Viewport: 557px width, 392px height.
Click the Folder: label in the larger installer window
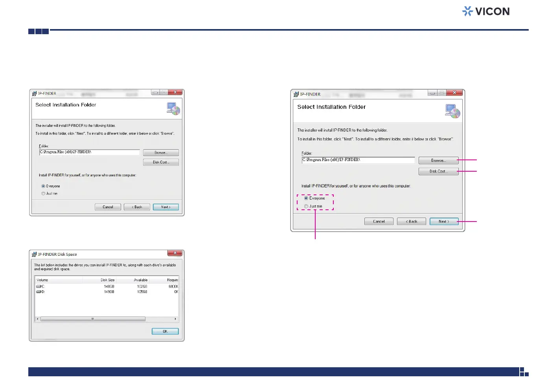click(307, 153)
